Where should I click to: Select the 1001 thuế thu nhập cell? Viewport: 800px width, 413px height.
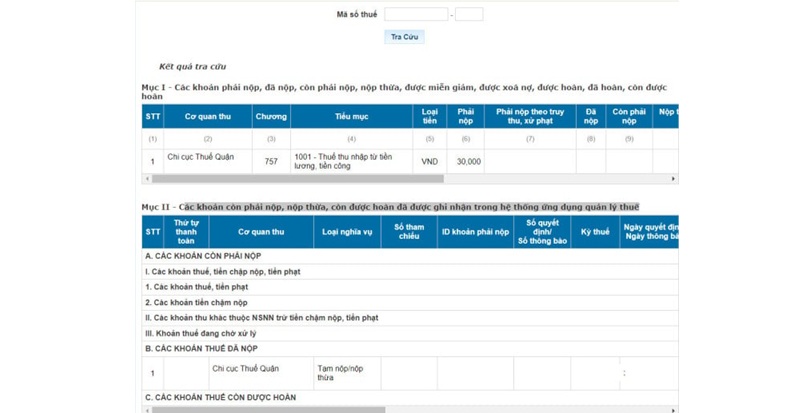pos(351,161)
